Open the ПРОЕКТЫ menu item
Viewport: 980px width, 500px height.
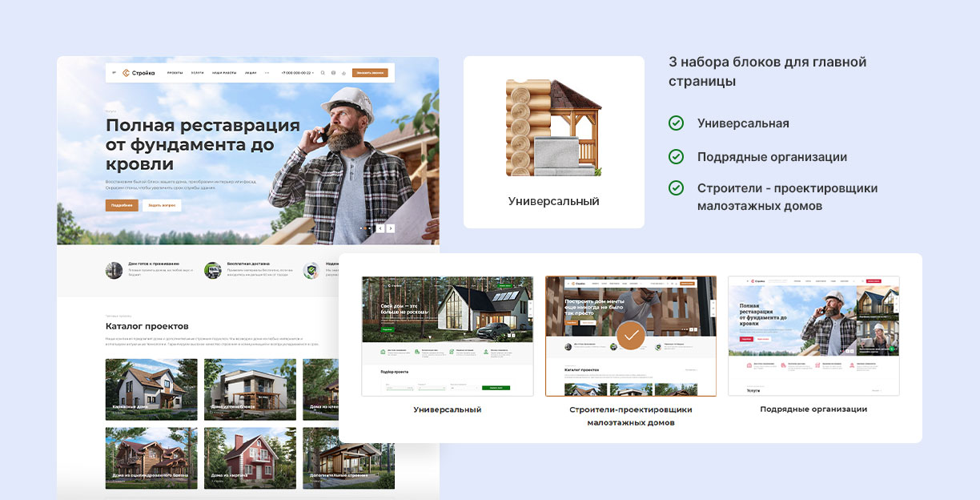(x=174, y=72)
